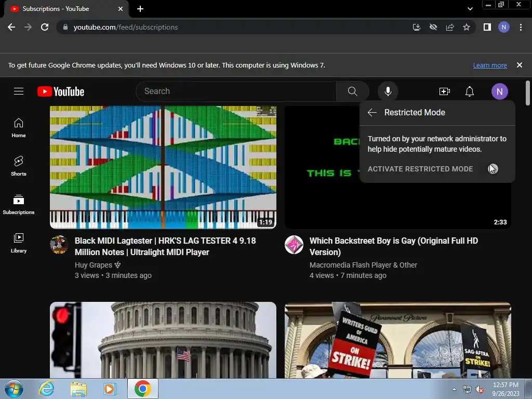Share this page via address bar icon
Viewport: 532px width, 399px height.
point(450,27)
